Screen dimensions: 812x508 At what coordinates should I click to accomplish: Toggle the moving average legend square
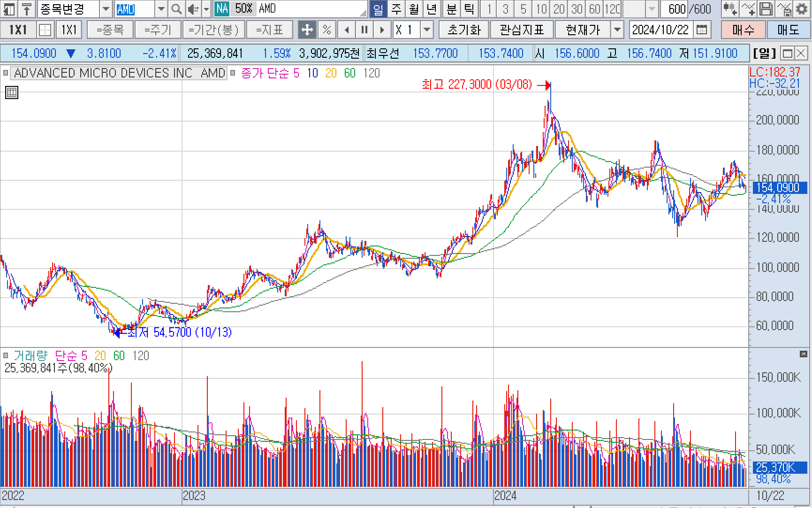(233, 73)
